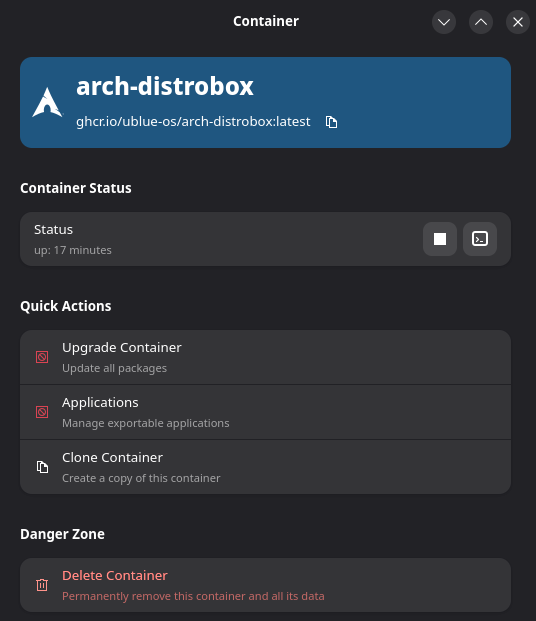Click the 'Update all packages' subtitle
536x621 pixels.
(x=114, y=368)
